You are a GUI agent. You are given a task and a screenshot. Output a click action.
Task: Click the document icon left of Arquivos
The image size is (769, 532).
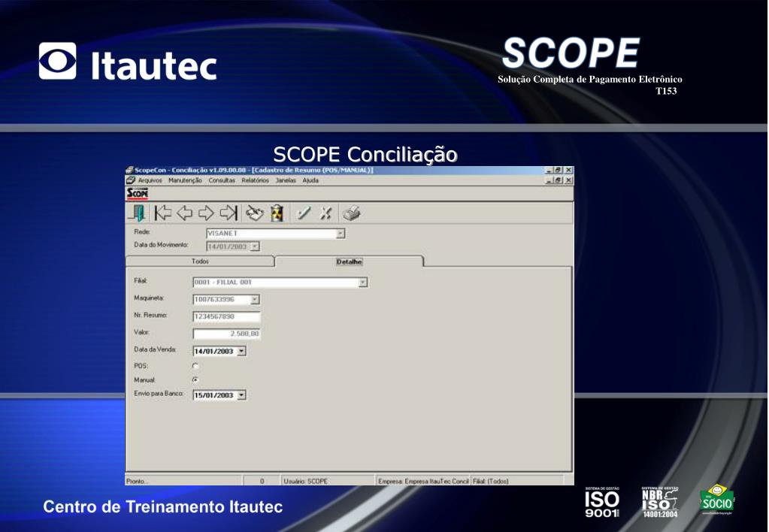pos(131,180)
